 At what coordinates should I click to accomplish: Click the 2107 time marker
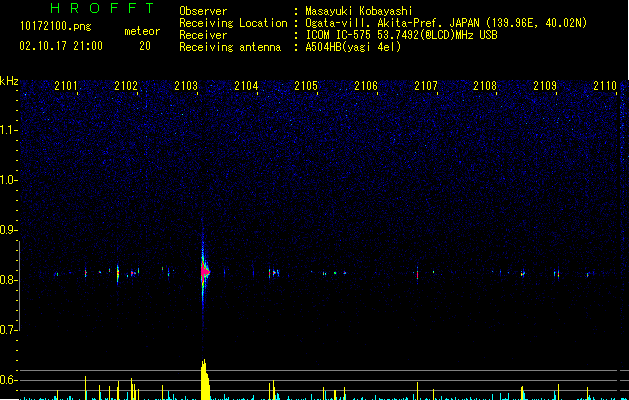coord(426,86)
